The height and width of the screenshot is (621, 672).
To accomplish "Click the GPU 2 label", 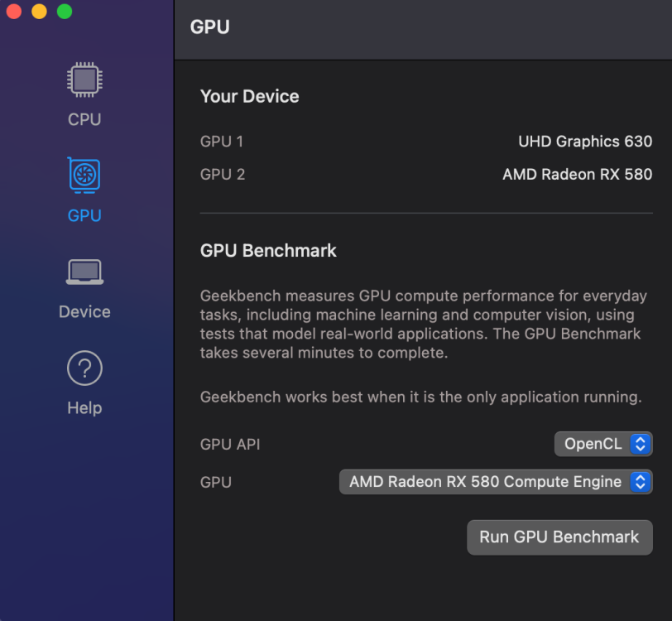I will tap(223, 175).
